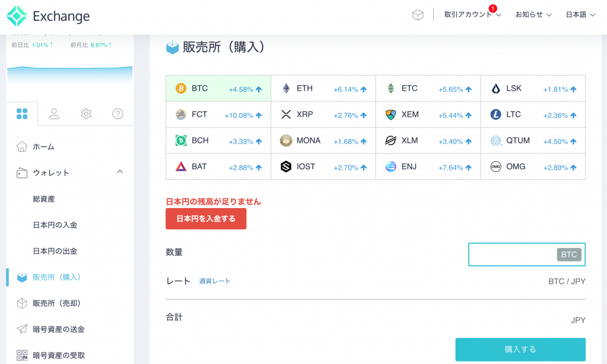Viewport: 607px width, 364px height.
Task: Click the red 日本円を入金する button
Action: 206,219
